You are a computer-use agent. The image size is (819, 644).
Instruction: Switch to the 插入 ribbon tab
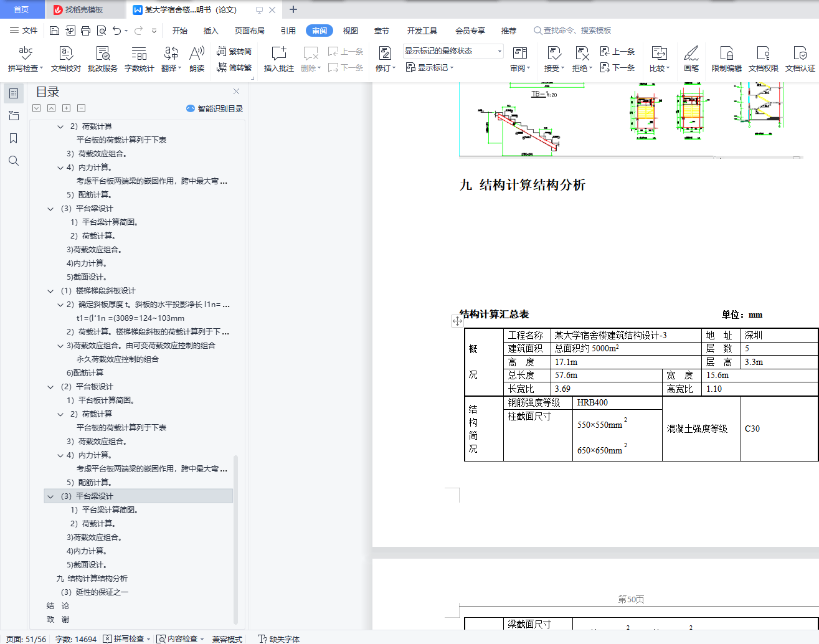click(211, 31)
